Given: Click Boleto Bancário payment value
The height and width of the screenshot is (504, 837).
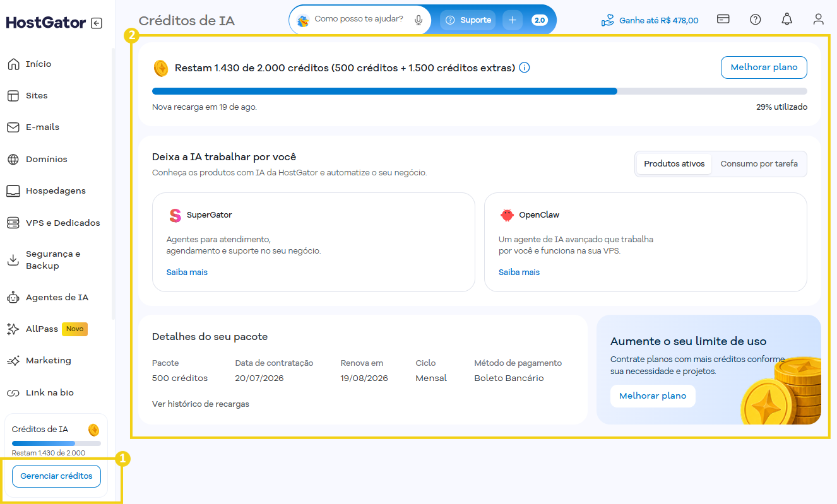Looking at the screenshot, I should click(x=509, y=378).
